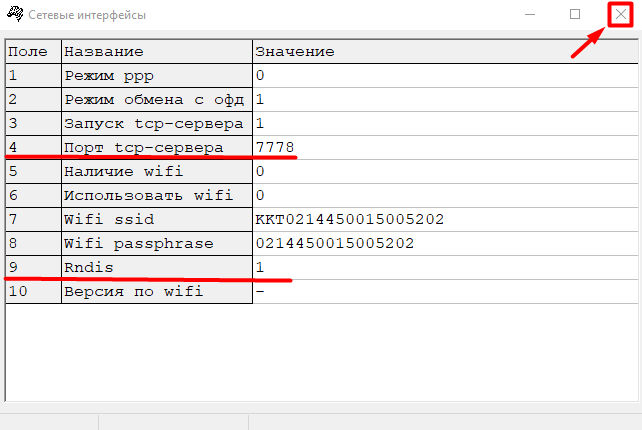Click the value ККТ0214450015005202

tap(445, 219)
